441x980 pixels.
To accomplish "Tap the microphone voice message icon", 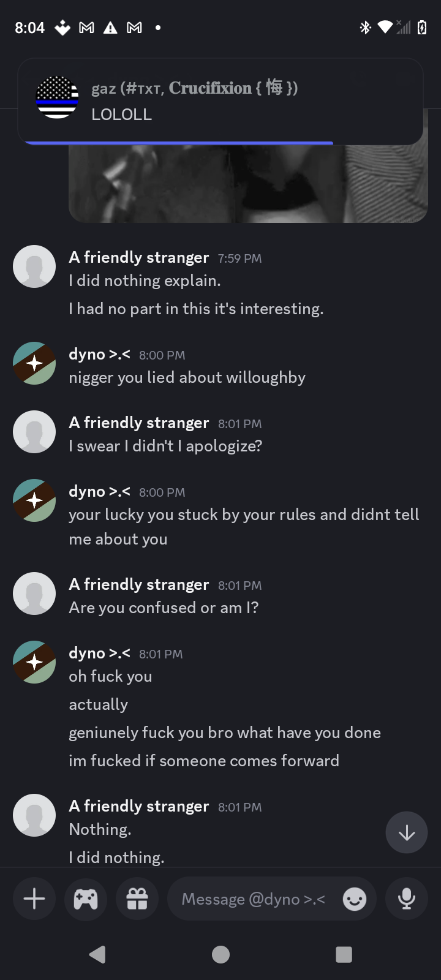I will click(406, 899).
